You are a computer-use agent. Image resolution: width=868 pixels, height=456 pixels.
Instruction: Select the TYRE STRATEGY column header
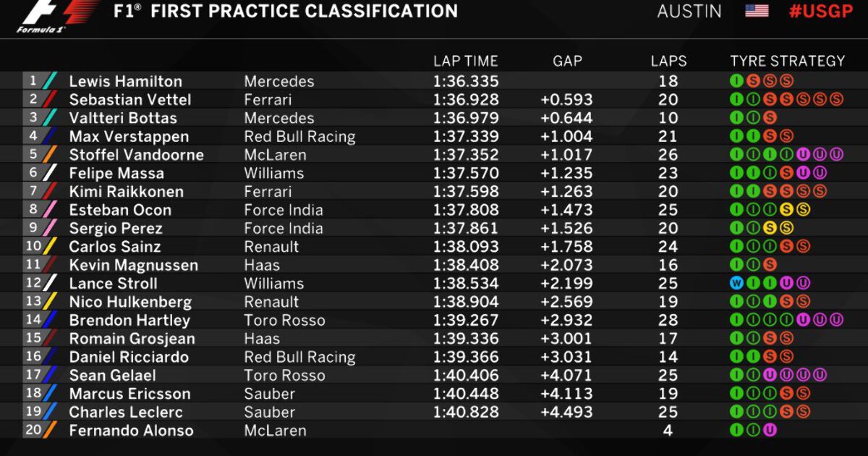click(x=788, y=62)
